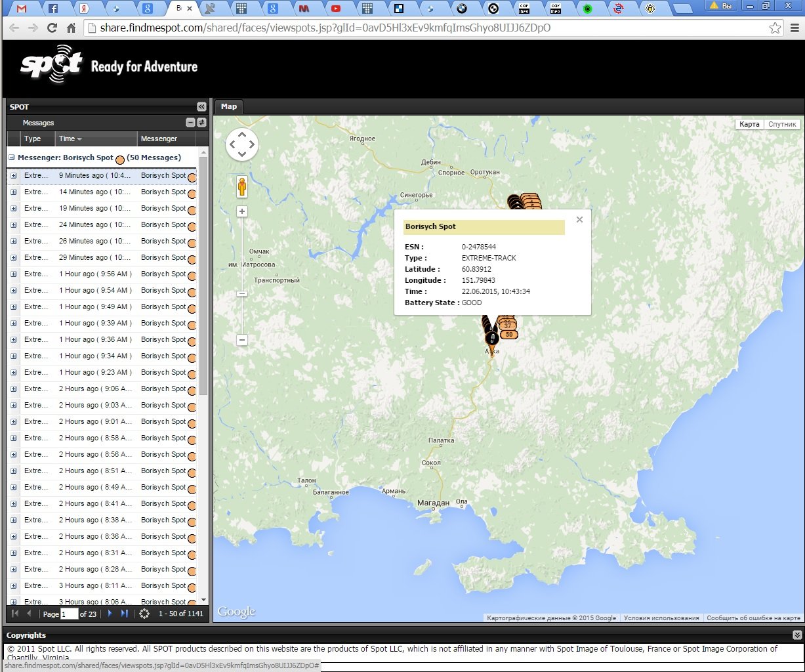This screenshot has width=805, height=672.
Task: Click the map zoom slider handle
Action: (x=242, y=293)
